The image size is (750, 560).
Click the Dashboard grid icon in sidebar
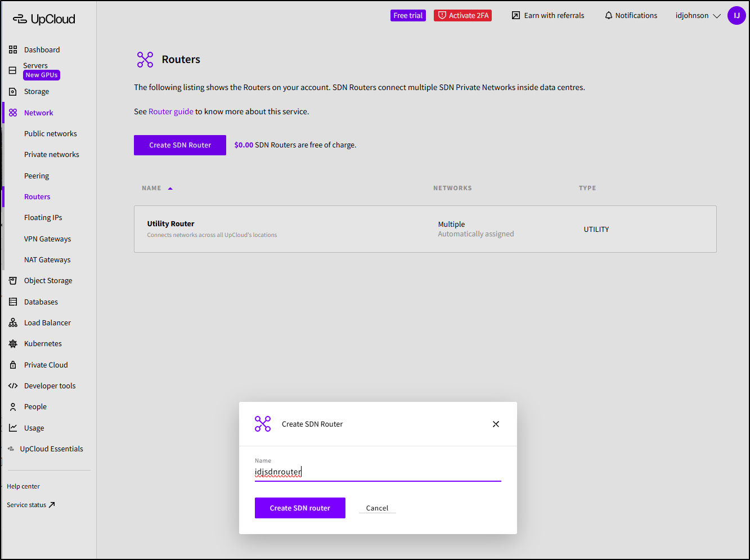tap(13, 50)
